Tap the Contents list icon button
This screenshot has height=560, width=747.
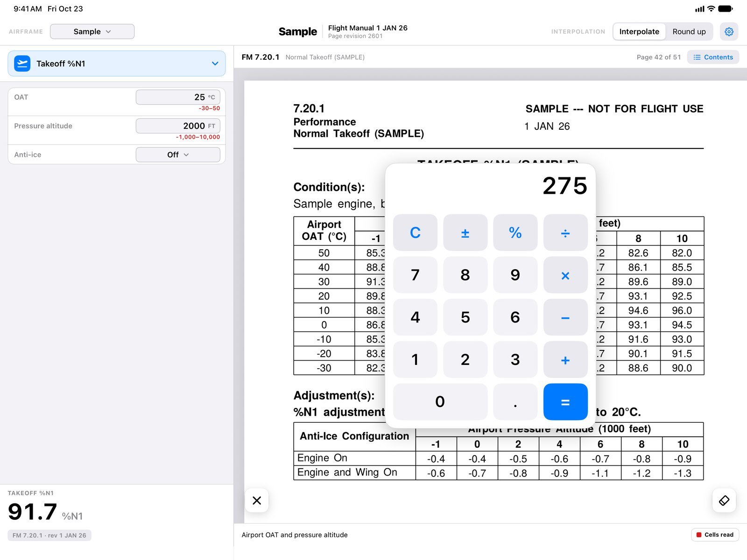pyautogui.click(x=713, y=57)
